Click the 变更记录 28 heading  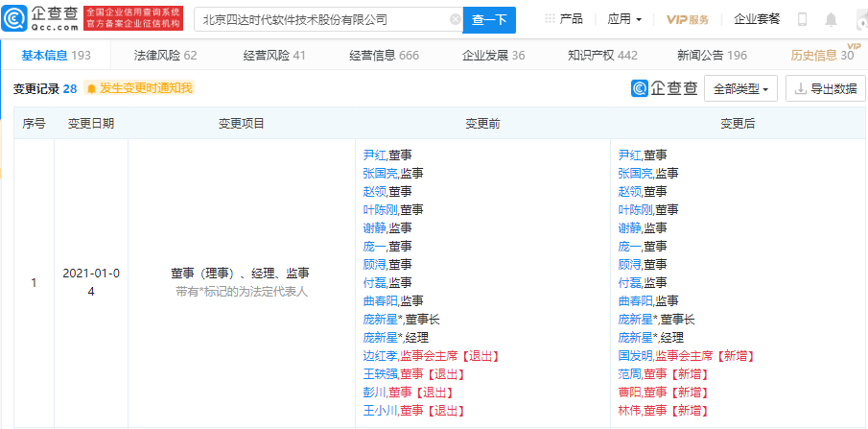click(45, 88)
